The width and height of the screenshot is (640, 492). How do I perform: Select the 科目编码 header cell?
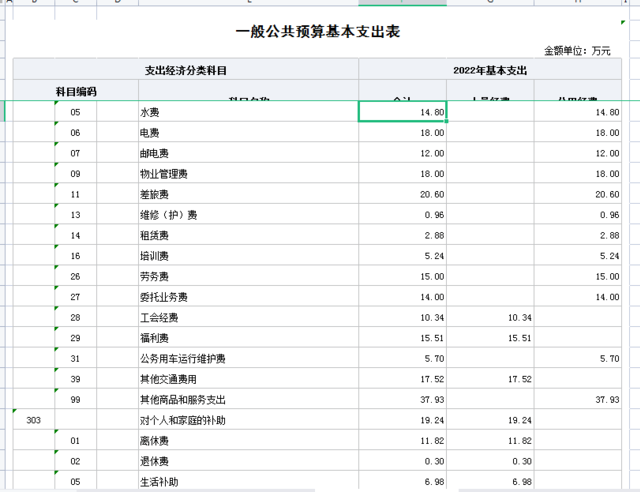click(75, 91)
